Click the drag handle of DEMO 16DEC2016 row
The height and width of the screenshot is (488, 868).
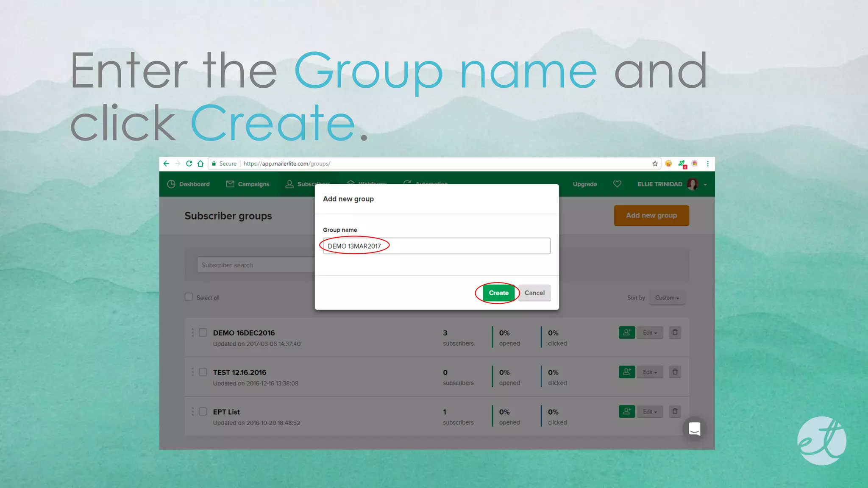[192, 333]
